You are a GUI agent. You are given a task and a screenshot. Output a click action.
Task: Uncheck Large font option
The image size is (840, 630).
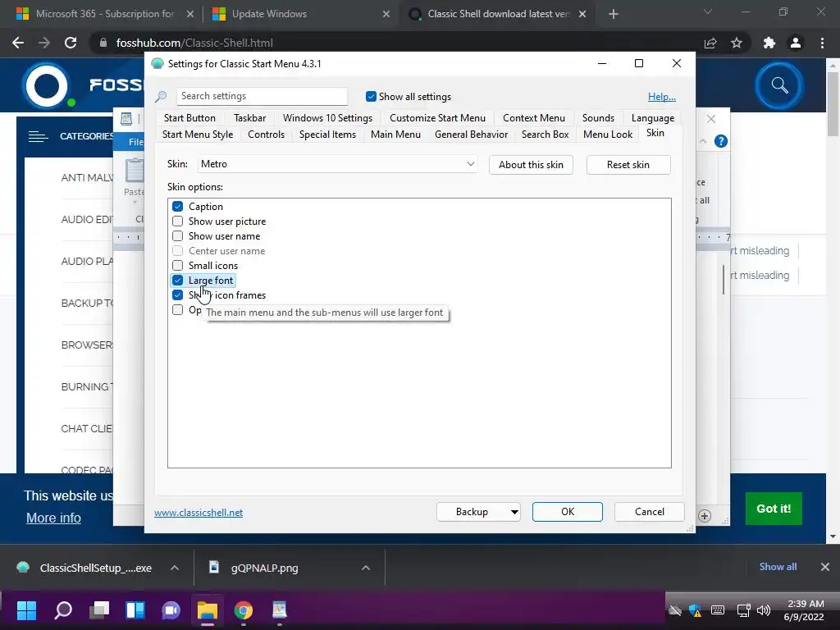pyautogui.click(x=178, y=281)
